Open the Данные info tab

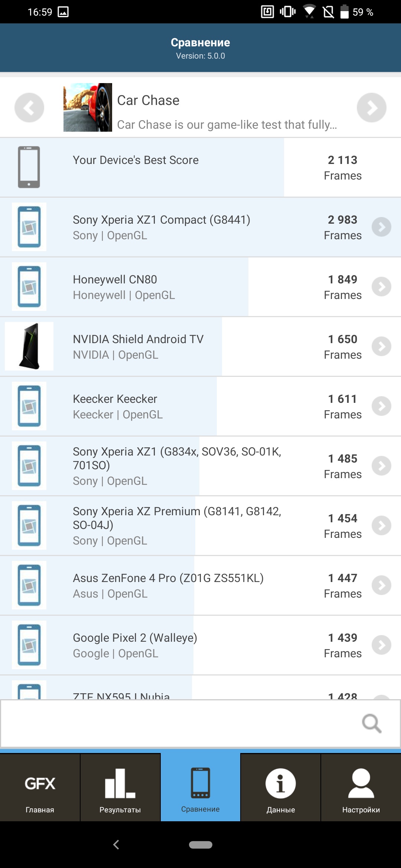click(281, 788)
